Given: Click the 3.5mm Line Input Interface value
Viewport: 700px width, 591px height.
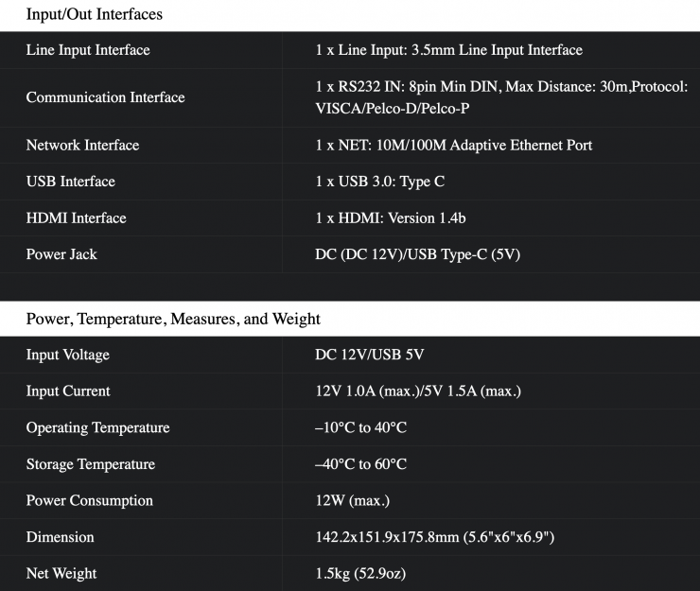Looking at the screenshot, I should [448, 50].
